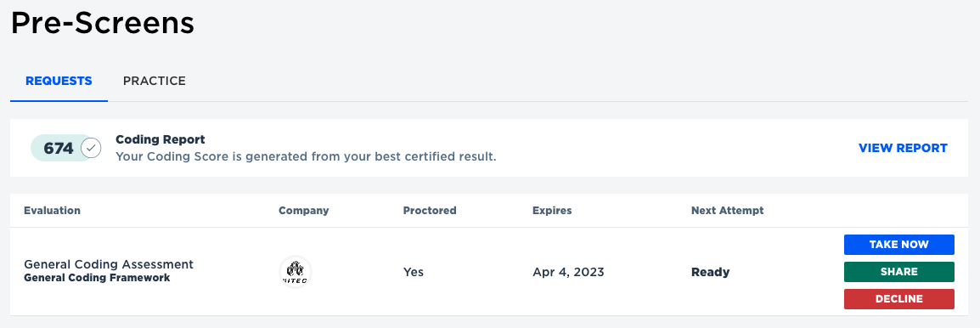Click the Proctored column header

[430, 211]
